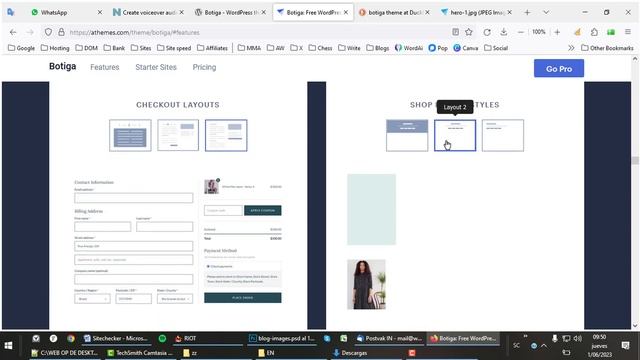640x360 pixels.
Task: Open the extensions puzzle icon
Action: coord(594,32)
